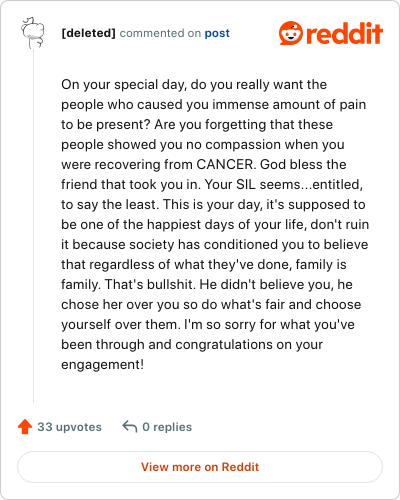Click the word CANCER in the comment

(224, 164)
